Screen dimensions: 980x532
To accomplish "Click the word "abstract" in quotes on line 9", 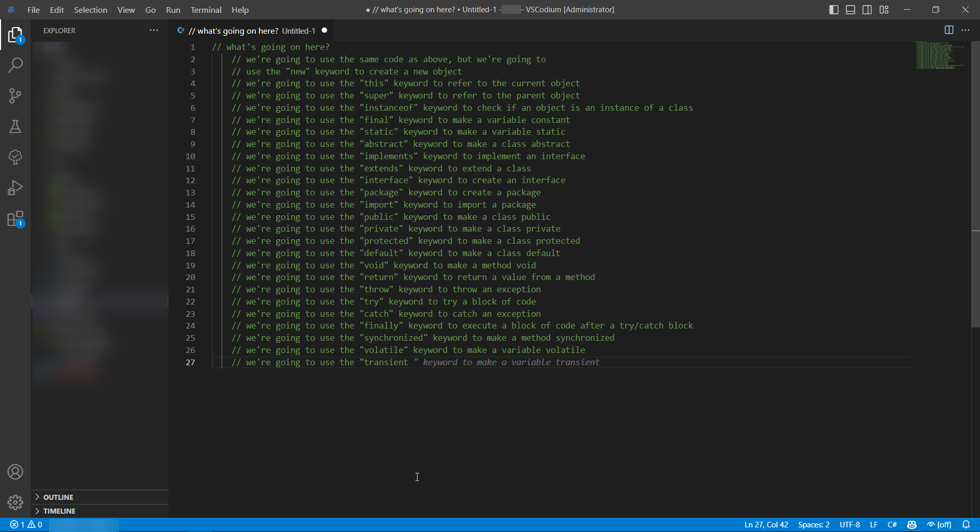I will point(384,144).
